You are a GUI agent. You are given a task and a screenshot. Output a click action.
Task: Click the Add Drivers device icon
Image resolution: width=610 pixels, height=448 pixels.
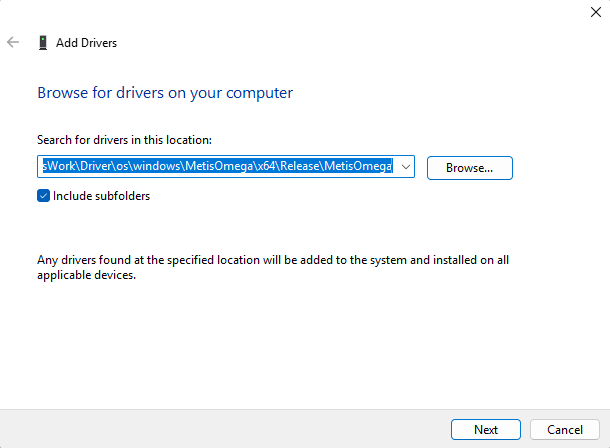point(43,42)
